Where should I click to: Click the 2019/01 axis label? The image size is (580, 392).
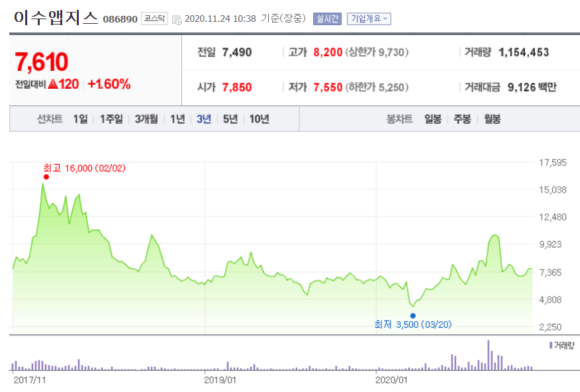coord(220,380)
